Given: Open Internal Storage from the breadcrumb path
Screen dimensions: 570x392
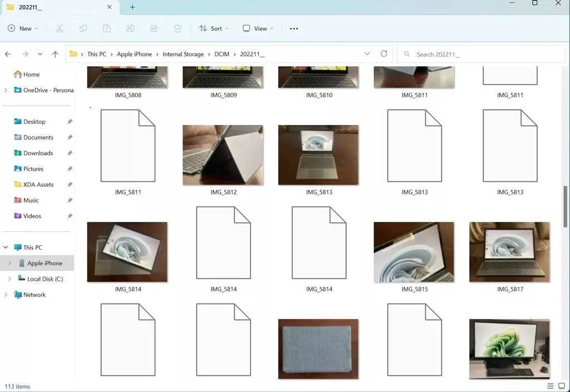Looking at the screenshot, I should pyautogui.click(x=183, y=54).
